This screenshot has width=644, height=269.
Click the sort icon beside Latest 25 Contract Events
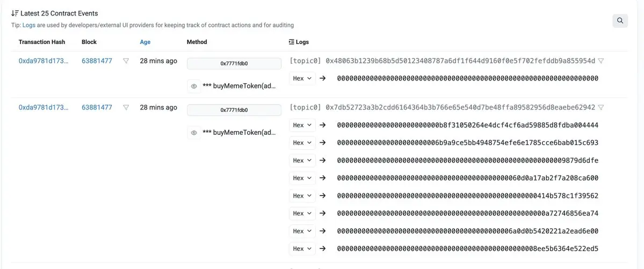coord(15,13)
